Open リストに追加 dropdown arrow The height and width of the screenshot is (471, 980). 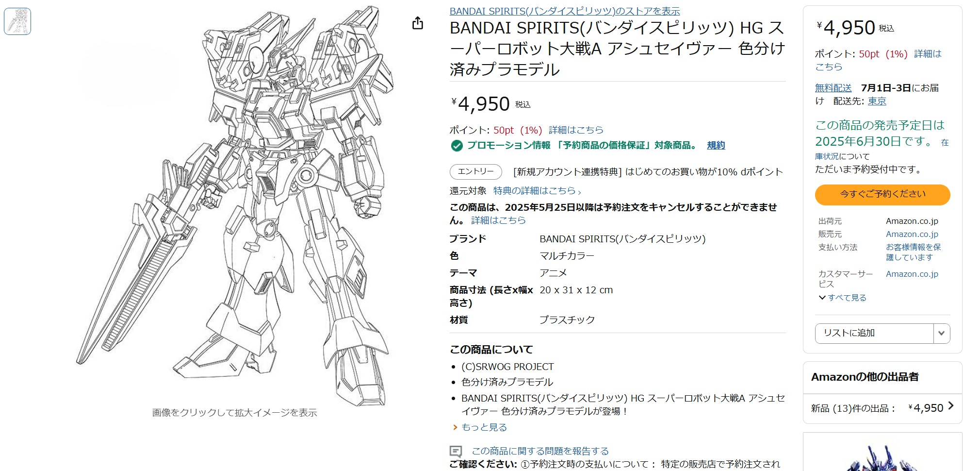point(941,334)
